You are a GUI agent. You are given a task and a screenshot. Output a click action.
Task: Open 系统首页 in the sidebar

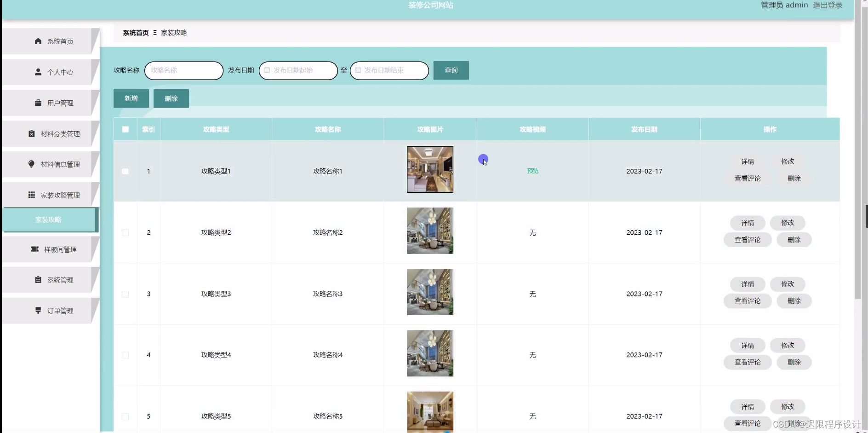pyautogui.click(x=50, y=41)
